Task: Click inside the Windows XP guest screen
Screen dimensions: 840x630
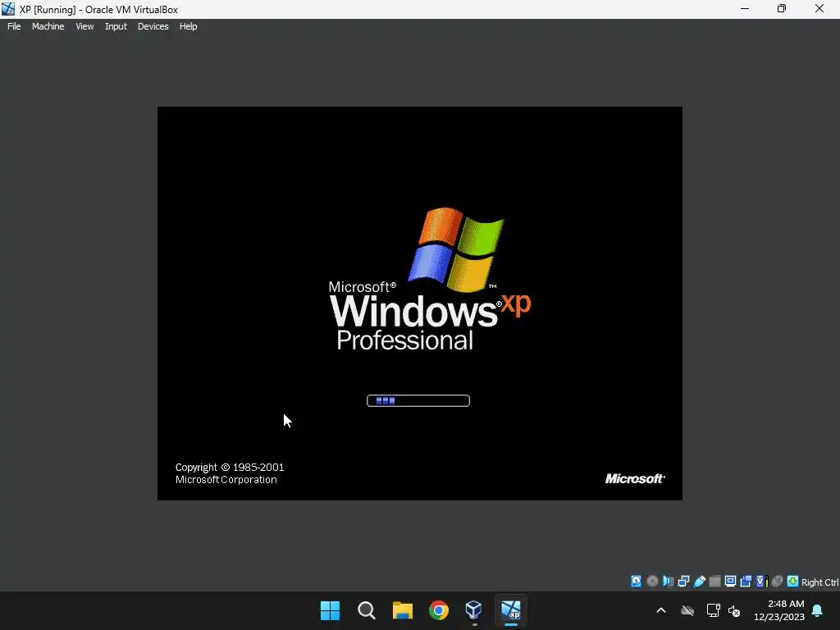Action: [420, 304]
